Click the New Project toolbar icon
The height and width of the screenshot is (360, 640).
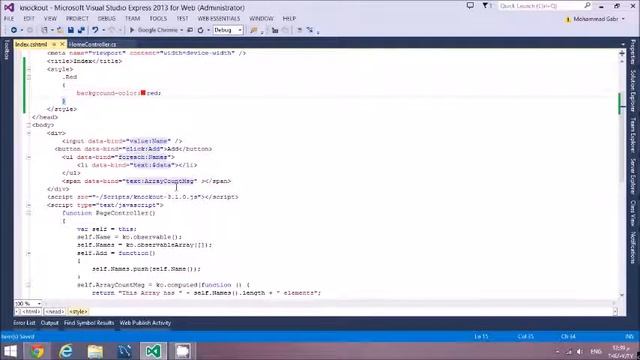44,30
